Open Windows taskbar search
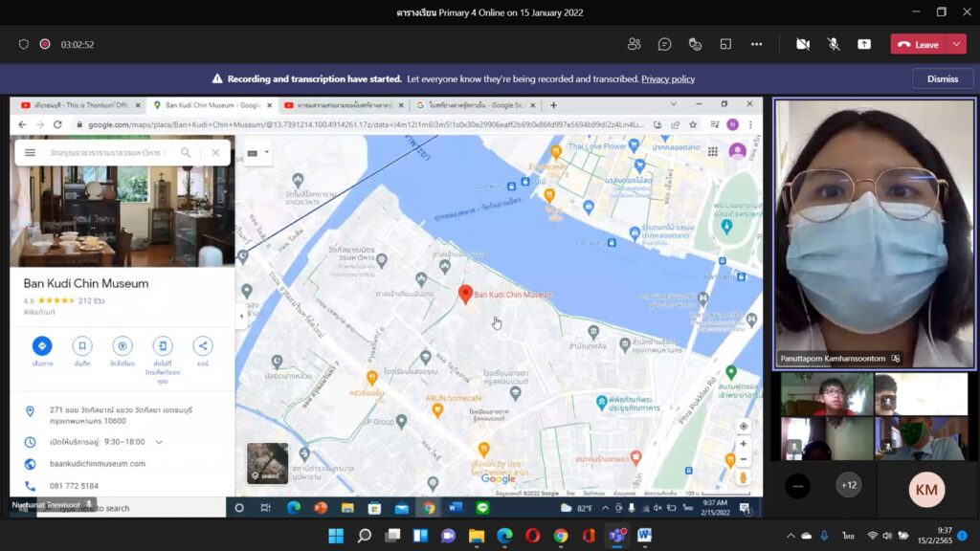 pos(364,536)
